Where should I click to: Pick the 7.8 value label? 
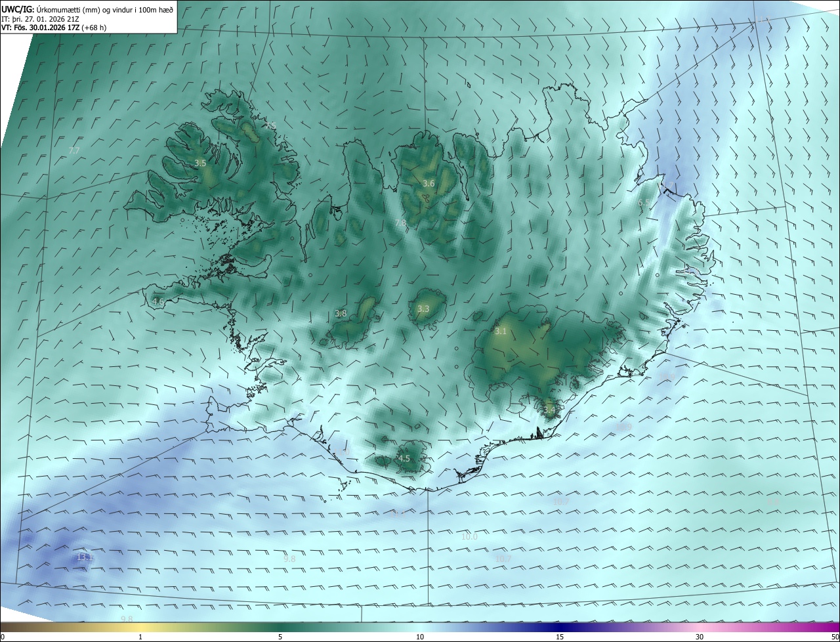400,224
